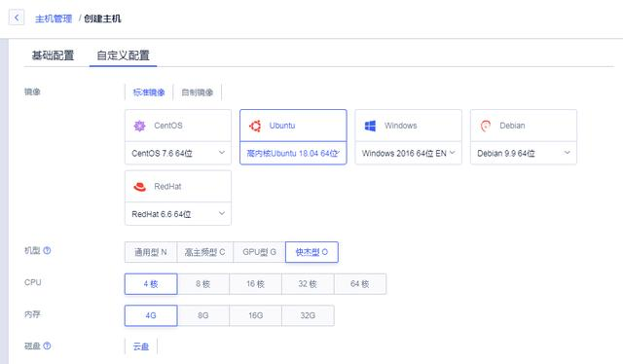The width and height of the screenshot is (623, 364).
Task: Select the RedHat image card
Action: 178,186
